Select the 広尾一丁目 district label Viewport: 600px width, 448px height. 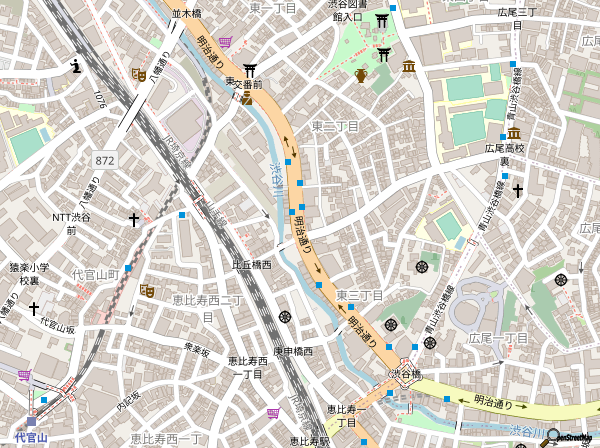coord(499,338)
